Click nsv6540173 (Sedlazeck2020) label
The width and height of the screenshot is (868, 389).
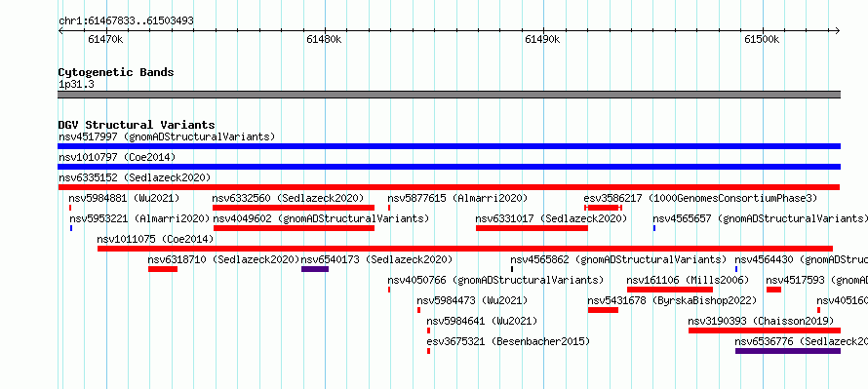coord(376,259)
